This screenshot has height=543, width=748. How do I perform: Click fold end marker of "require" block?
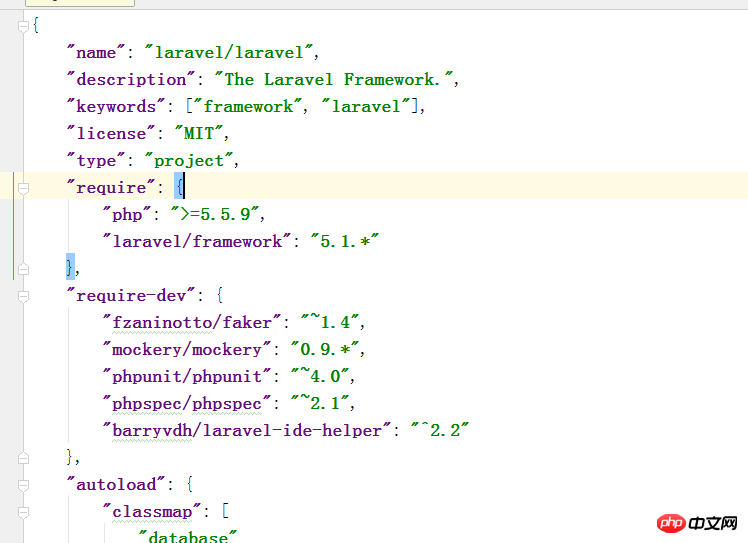pos(23,269)
